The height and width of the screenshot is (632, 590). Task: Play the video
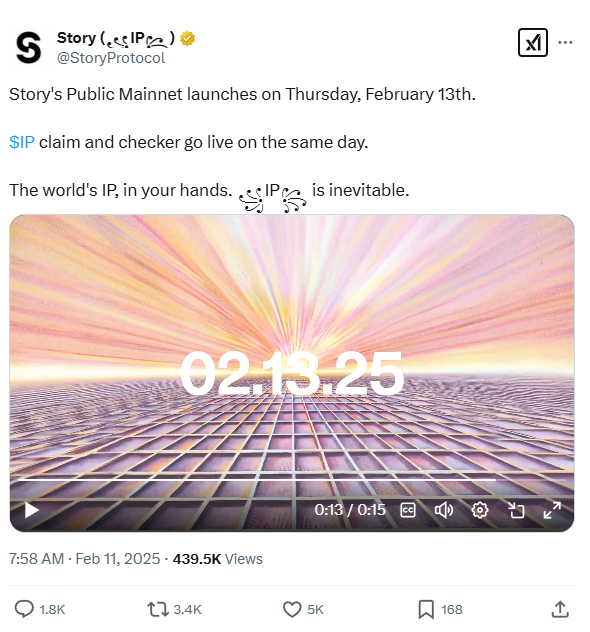point(31,510)
